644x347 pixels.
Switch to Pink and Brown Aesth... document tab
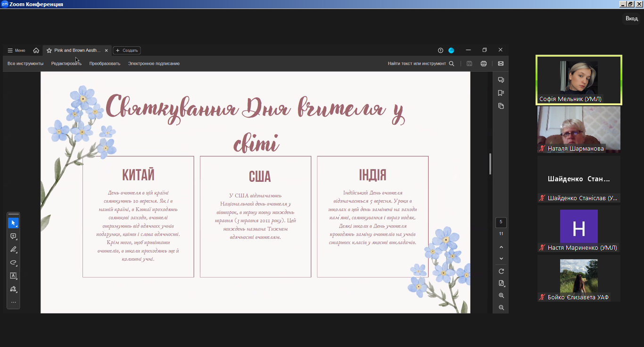[77, 50]
